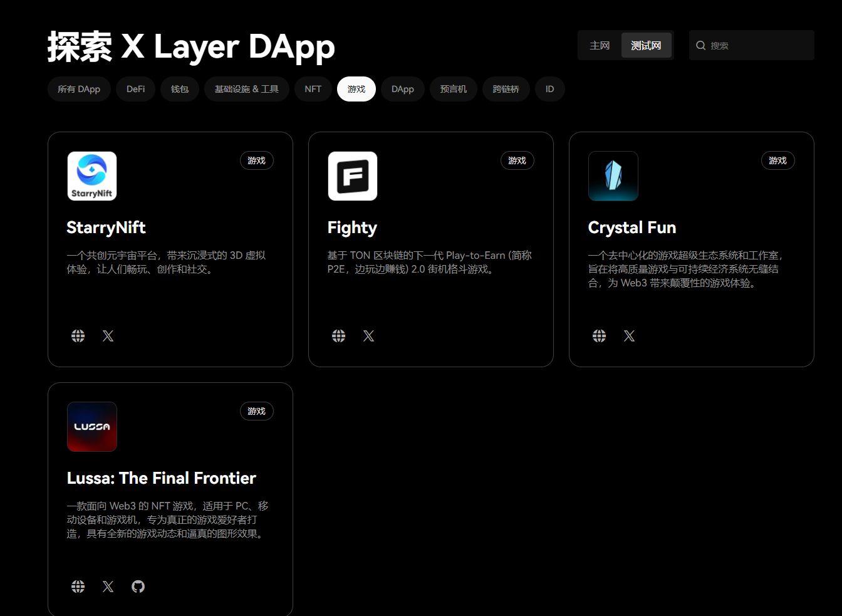Image resolution: width=842 pixels, height=616 pixels.
Task: Open Fighty website globe icon
Action: tap(338, 336)
